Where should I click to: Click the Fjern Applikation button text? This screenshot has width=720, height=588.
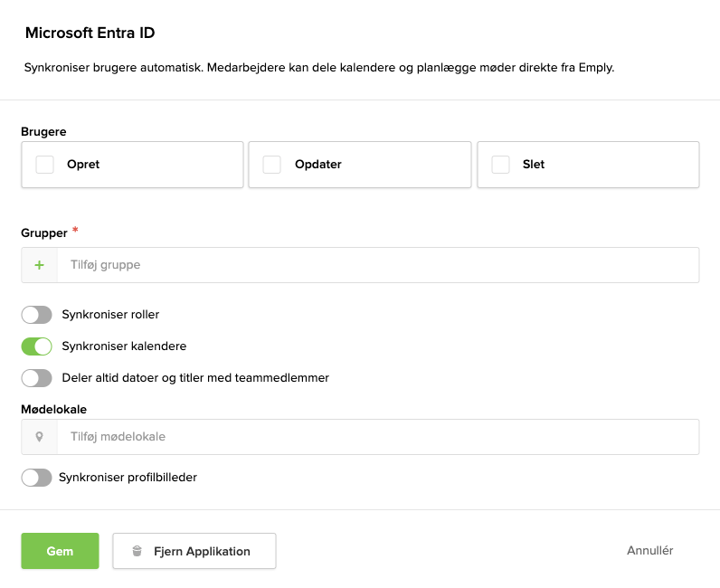202,551
